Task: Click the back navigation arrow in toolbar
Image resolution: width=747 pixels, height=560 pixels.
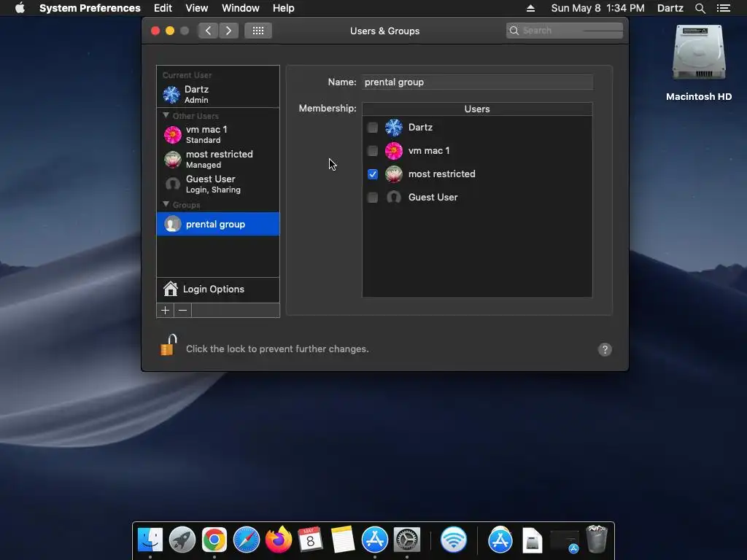Action: tap(208, 31)
